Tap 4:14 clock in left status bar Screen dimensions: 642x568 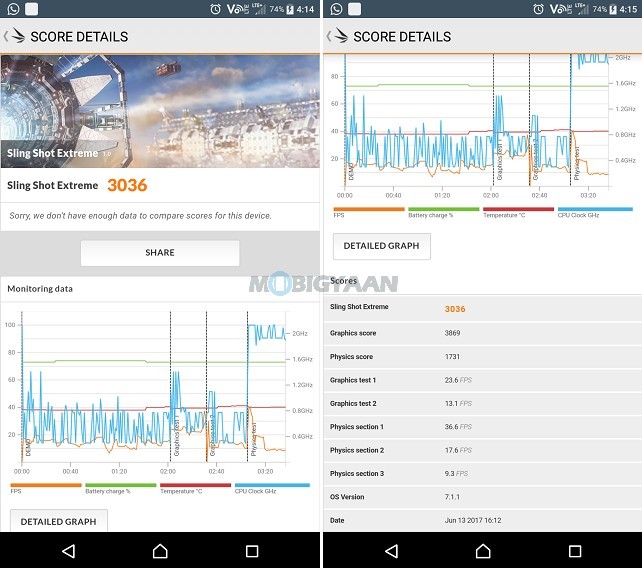(305, 9)
